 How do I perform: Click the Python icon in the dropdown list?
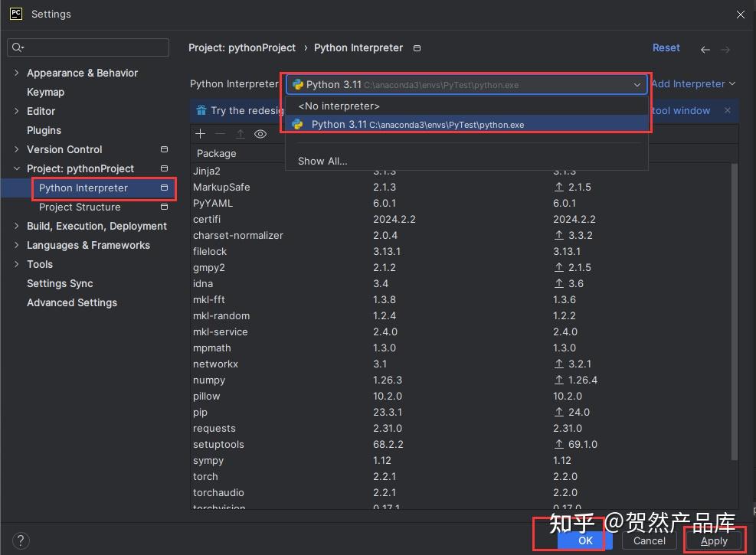(x=297, y=124)
